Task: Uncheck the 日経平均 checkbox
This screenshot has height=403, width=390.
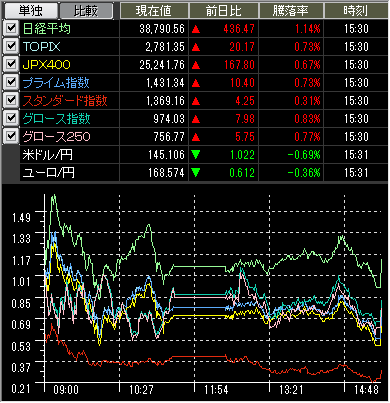Action: pos(11,28)
